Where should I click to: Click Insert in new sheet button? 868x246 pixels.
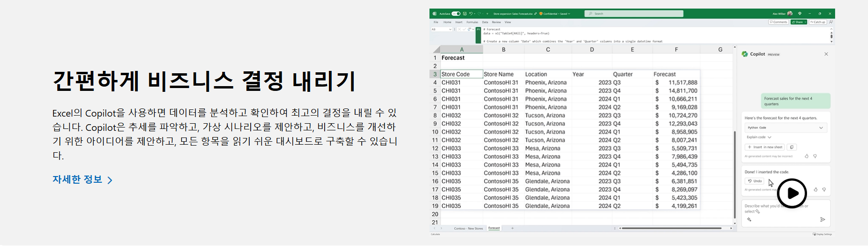765,147
